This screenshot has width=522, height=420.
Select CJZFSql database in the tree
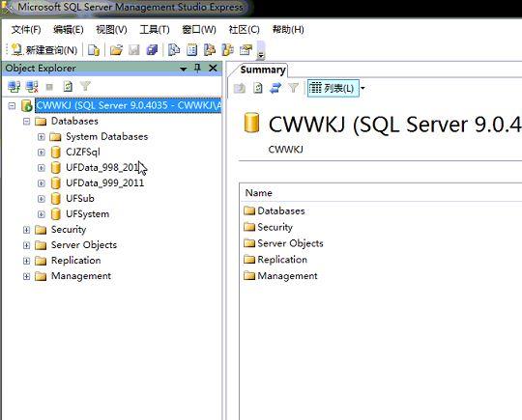[x=83, y=152]
